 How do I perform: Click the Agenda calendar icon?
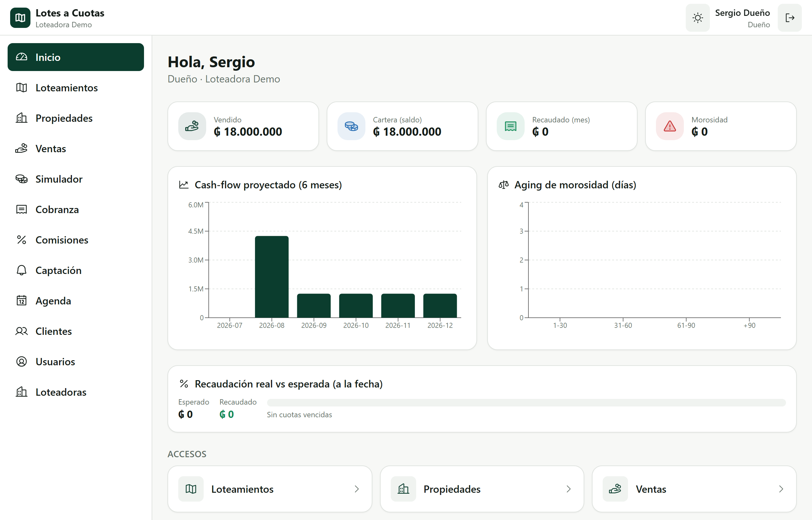tap(22, 301)
